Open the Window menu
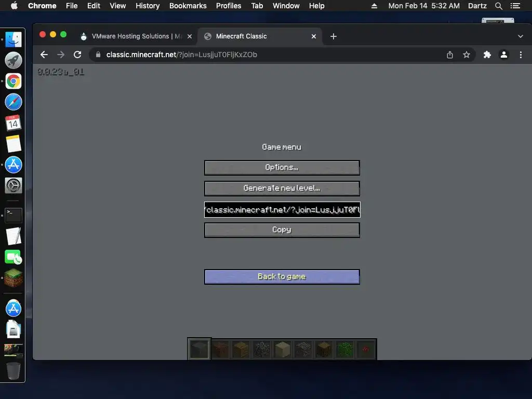Viewport: 532px width, 399px height. 286,6
